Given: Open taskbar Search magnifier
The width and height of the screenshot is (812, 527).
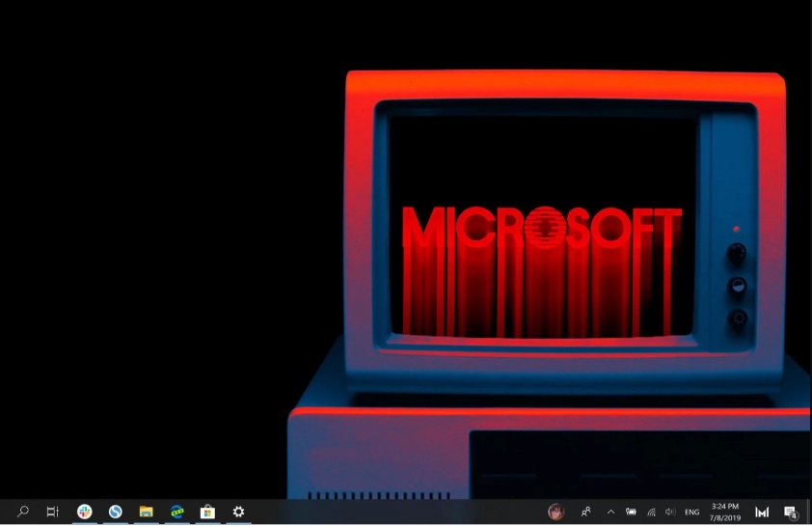Looking at the screenshot, I should (x=22, y=512).
